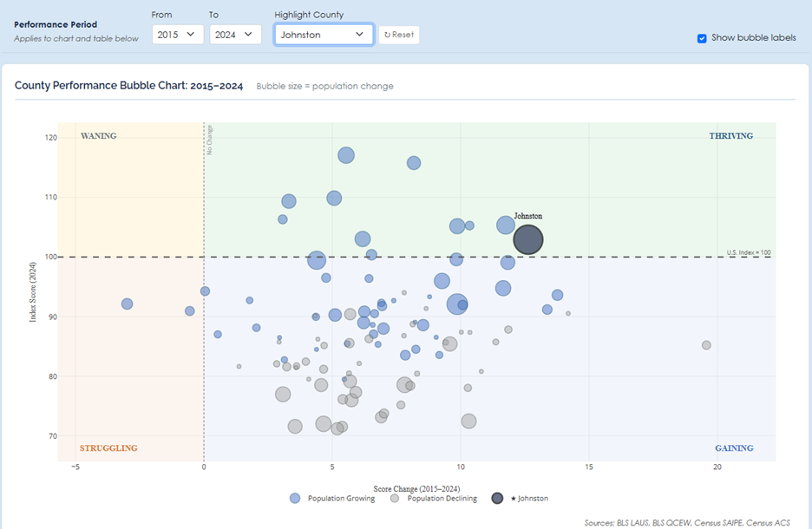
Task: Uncheck the Show bubble labels checkbox
Action: coord(702,38)
